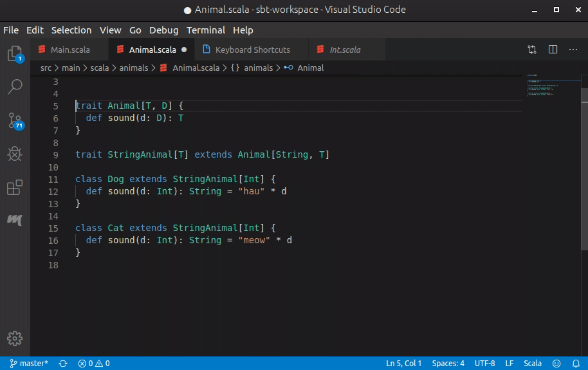Click the "meow" string literal
The height and width of the screenshot is (370, 588).
(x=254, y=240)
